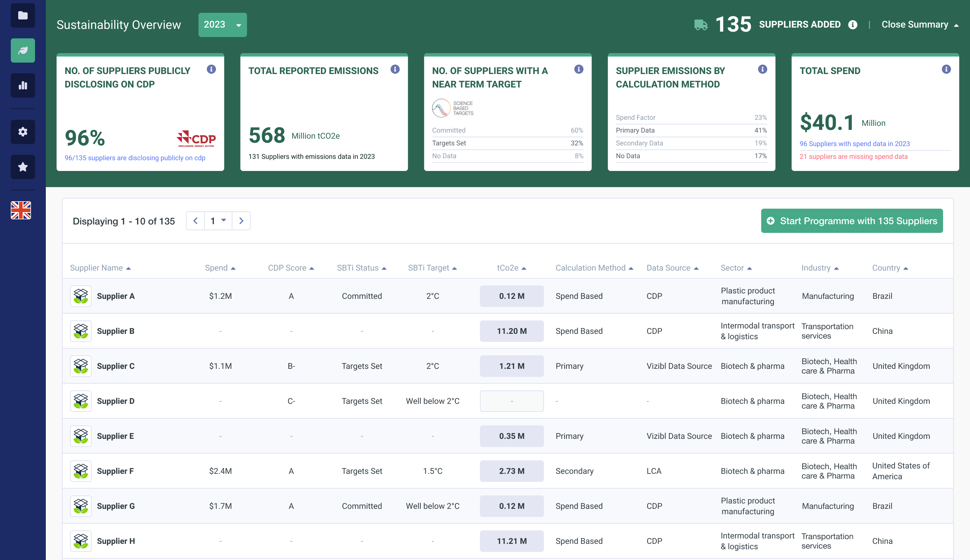The width and height of the screenshot is (970, 560).
Task: Sort table by Supplier Name column
Action: tap(100, 268)
